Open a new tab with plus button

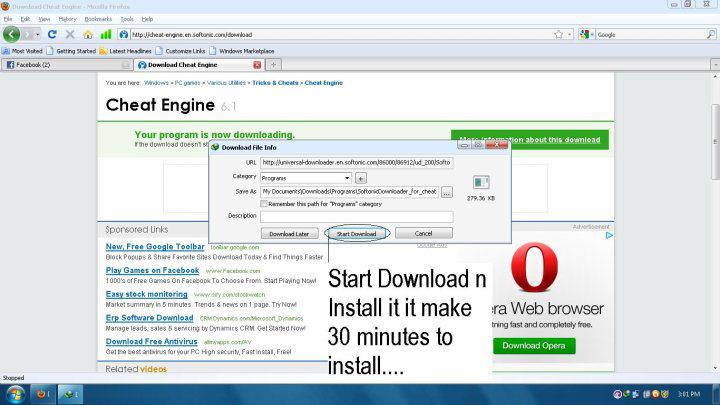[x=273, y=65]
